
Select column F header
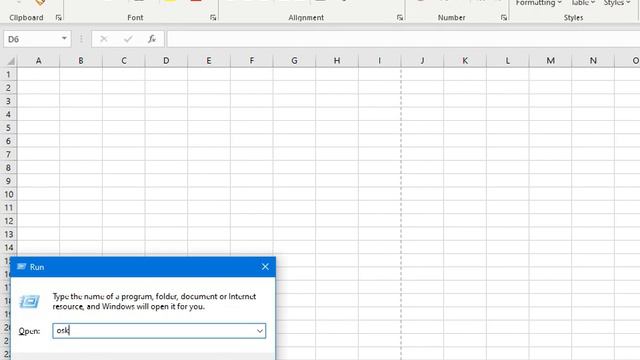coord(251,61)
